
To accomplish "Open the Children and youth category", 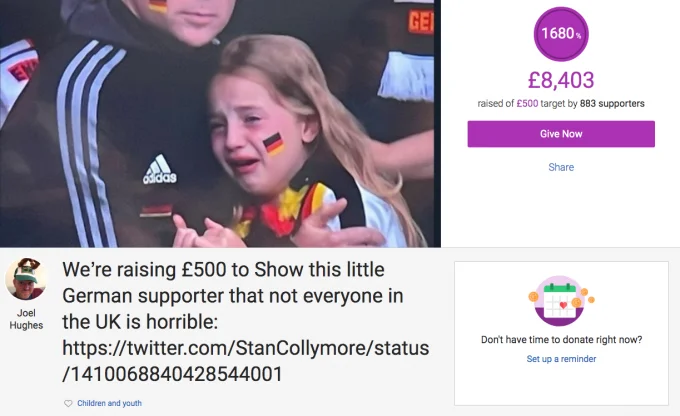I will coord(109,403).
